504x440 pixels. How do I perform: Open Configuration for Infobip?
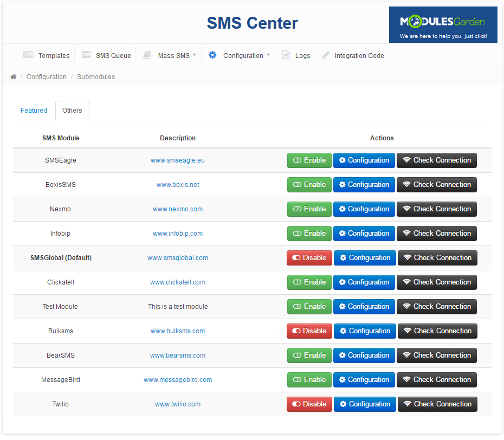pos(364,234)
